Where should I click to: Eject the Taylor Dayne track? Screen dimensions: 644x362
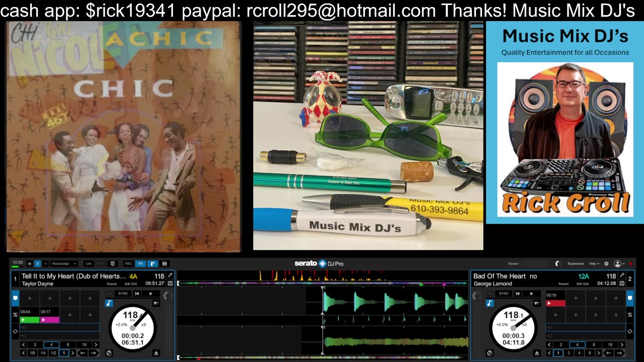tap(156, 353)
